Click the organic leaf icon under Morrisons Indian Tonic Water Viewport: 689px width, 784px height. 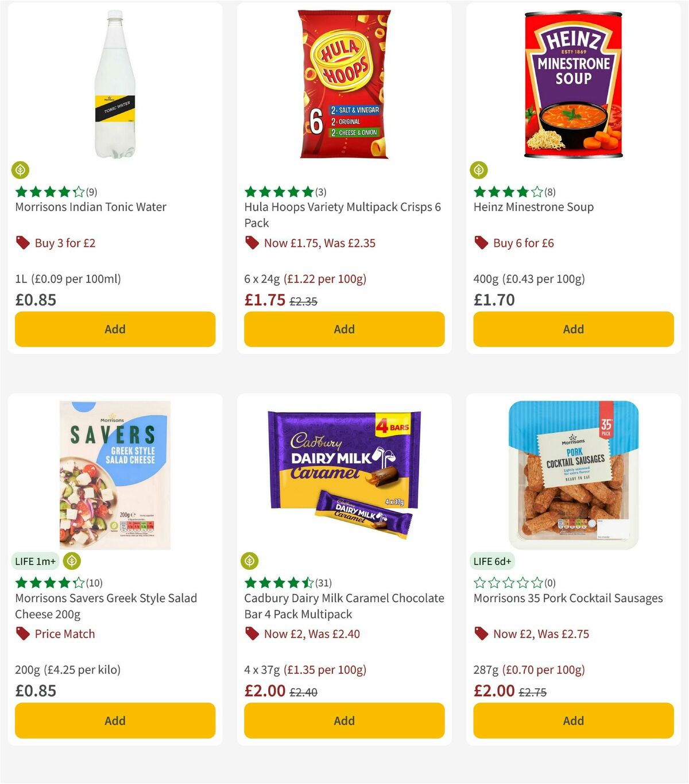(x=21, y=170)
